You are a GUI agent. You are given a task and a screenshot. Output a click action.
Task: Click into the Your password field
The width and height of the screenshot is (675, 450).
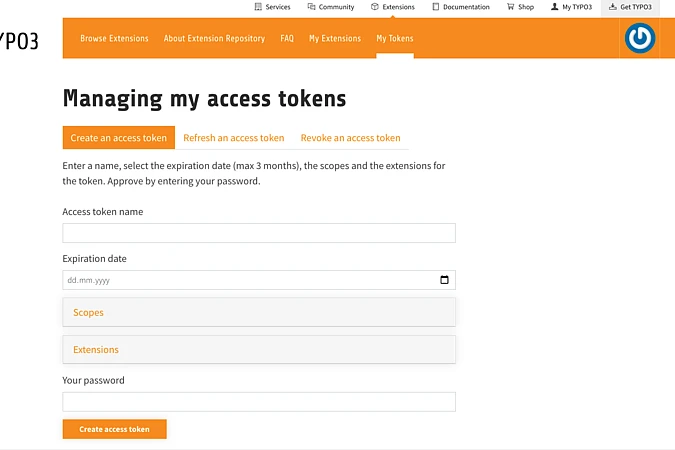pos(259,402)
